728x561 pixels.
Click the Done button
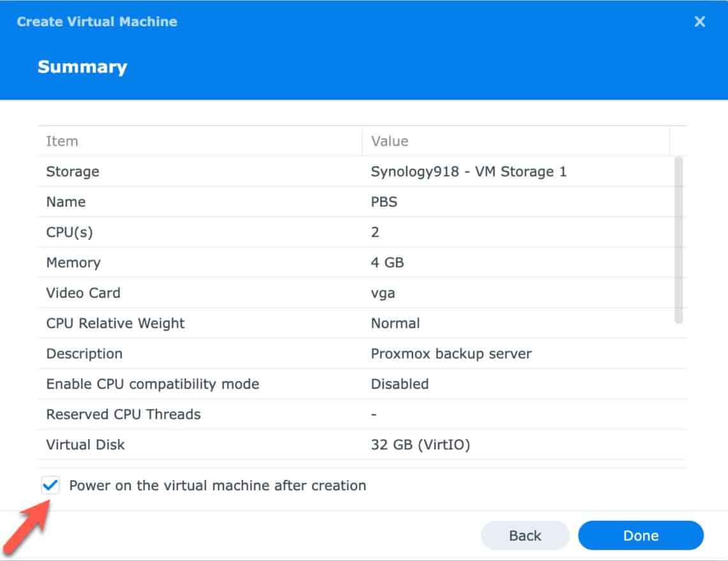pyautogui.click(x=641, y=535)
